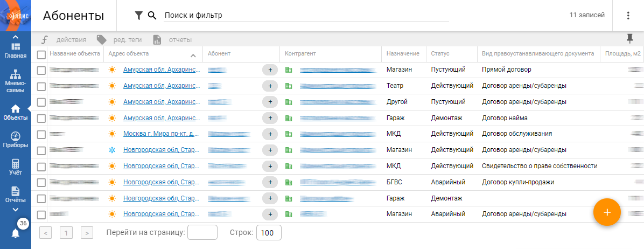Click the Строк rows-per-page field
Screen dimensions: 644x249
pos(269,233)
